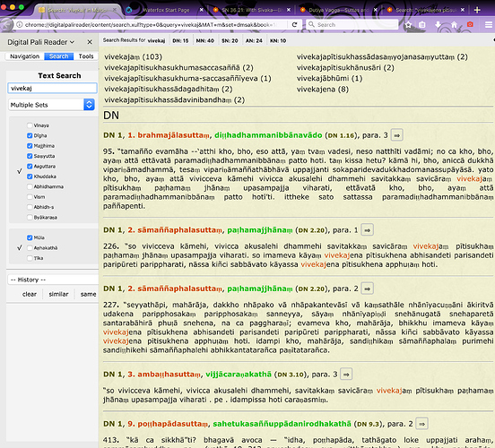This screenshot has height=448, width=495.
Task: Toggle the Tīkā checkbox
Action: (30, 258)
